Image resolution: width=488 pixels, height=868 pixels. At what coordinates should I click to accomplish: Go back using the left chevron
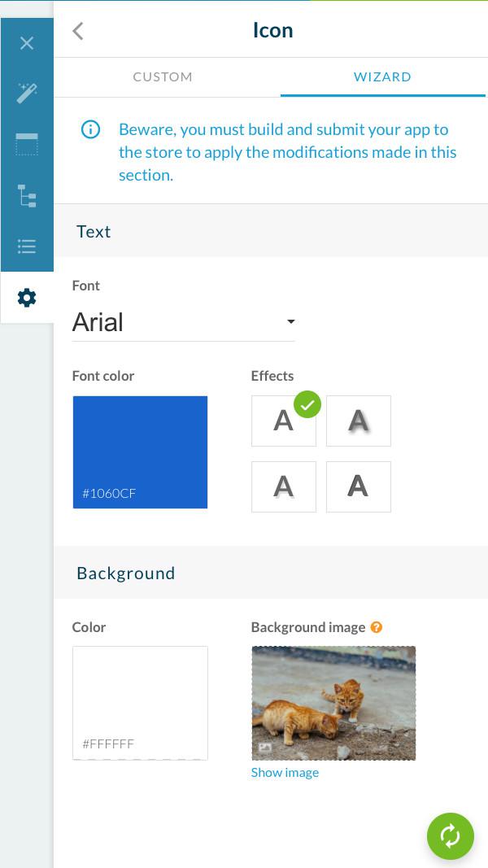click(x=78, y=31)
